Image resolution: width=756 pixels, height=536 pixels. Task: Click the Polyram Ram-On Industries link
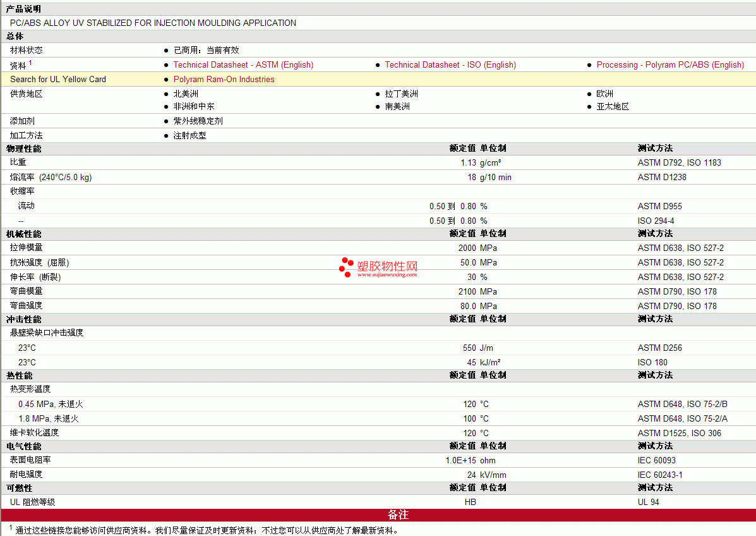[224, 79]
